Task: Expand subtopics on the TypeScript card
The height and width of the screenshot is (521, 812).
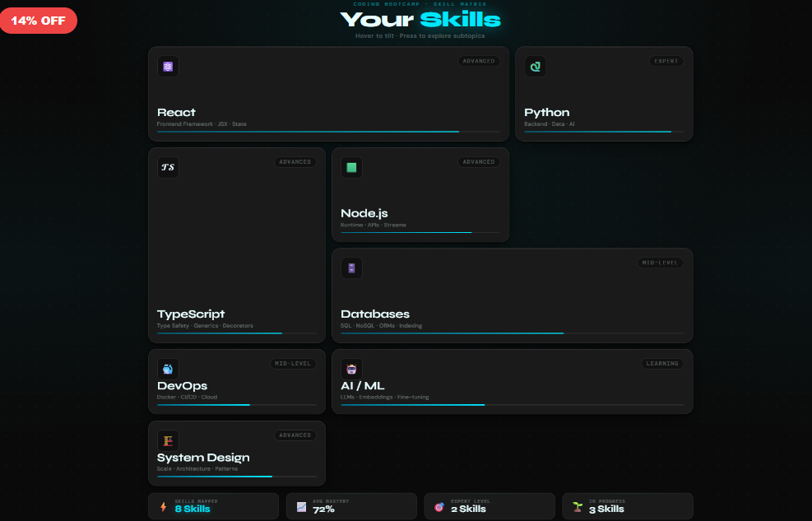Action: coord(237,244)
